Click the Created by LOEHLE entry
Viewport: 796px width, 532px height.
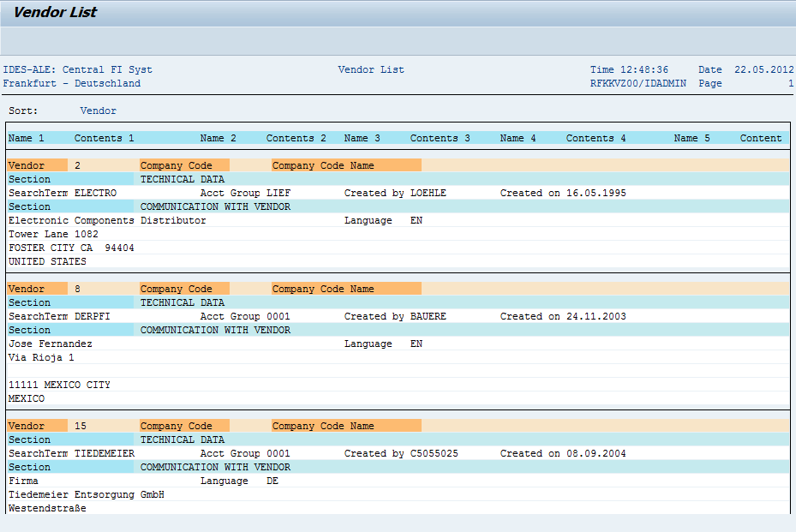pos(394,192)
